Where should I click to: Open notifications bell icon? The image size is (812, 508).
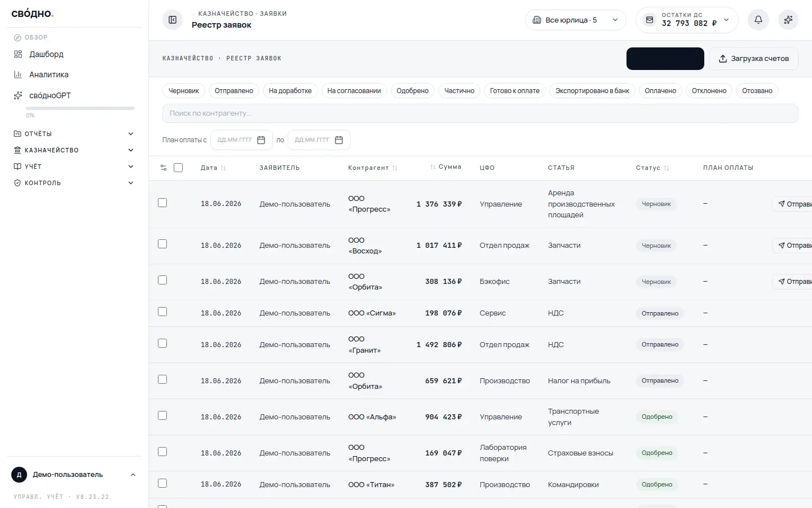(x=758, y=20)
